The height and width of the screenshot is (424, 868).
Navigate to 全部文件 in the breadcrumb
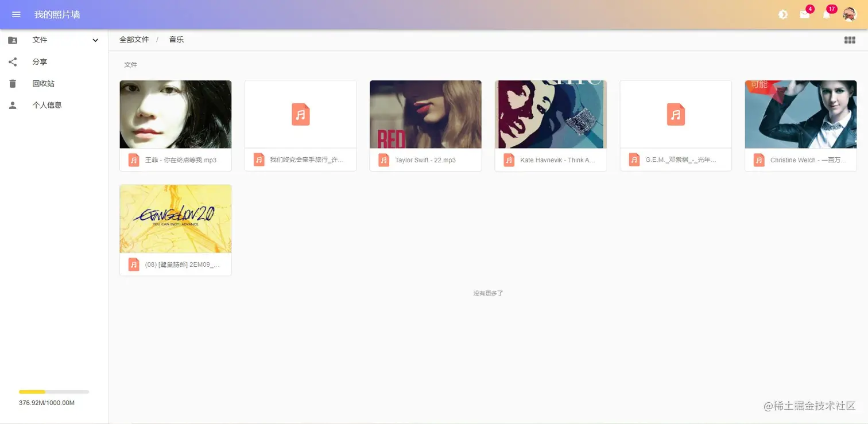pos(134,39)
